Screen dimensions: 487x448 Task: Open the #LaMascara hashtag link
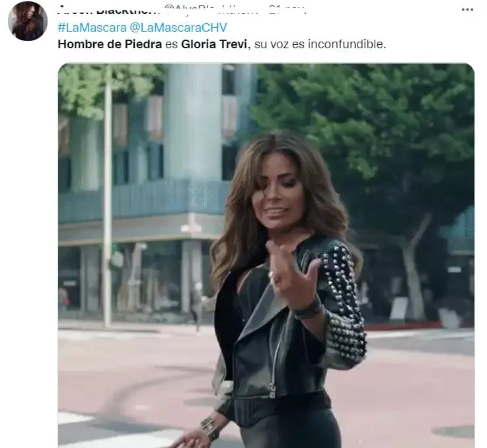[x=93, y=28]
